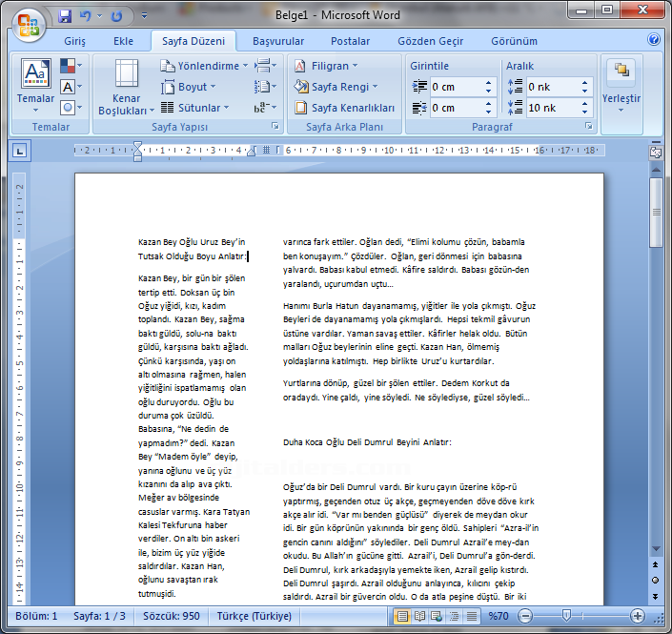Open theme fonts dropdown
Screen dimensions: 672x634
point(71,87)
